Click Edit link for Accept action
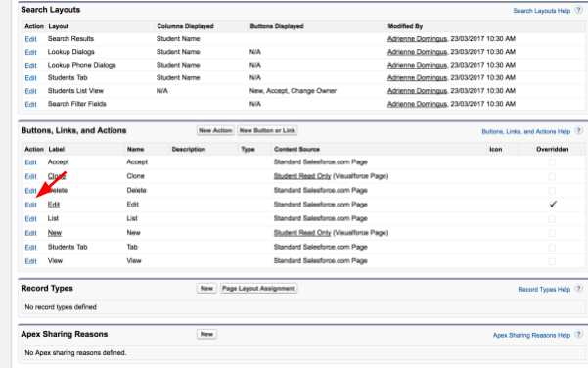588x368 pixels. click(x=30, y=162)
